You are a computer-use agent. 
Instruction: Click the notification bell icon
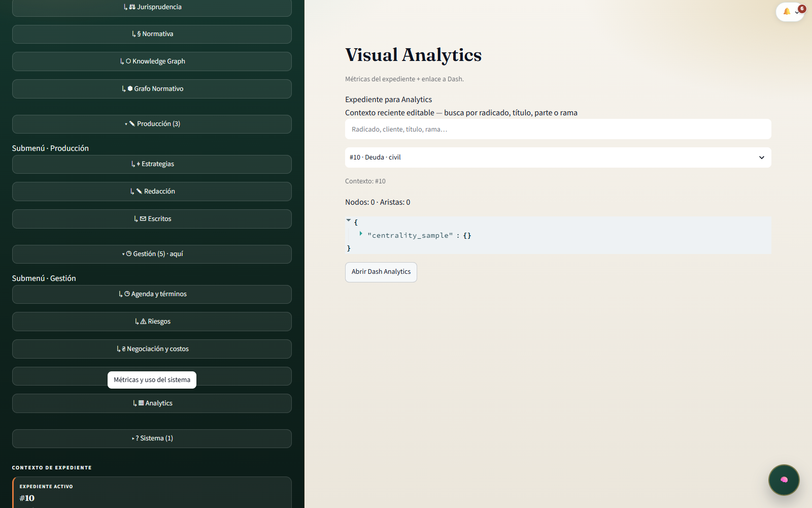[787, 11]
